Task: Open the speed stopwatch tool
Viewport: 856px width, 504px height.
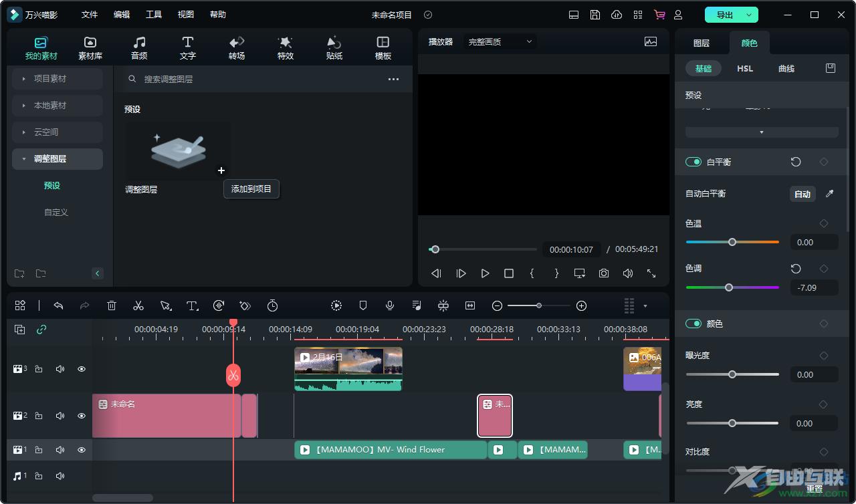Action: coord(272,305)
